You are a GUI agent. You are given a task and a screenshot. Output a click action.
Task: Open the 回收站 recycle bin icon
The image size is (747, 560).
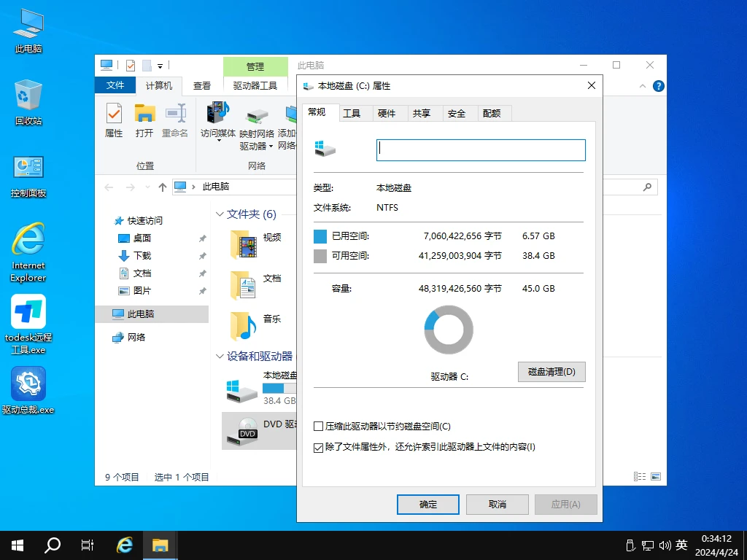pyautogui.click(x=28, y=102)
